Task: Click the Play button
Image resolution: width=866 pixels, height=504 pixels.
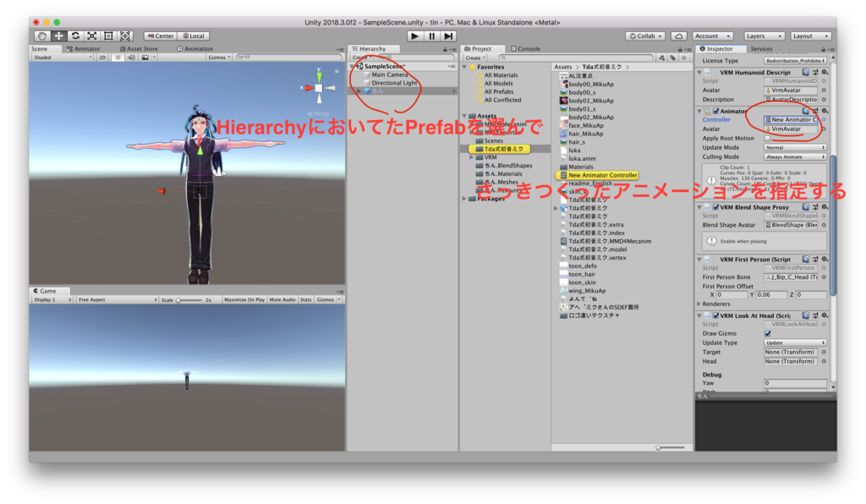Action: pyautogui.click(x=414, y=36)
